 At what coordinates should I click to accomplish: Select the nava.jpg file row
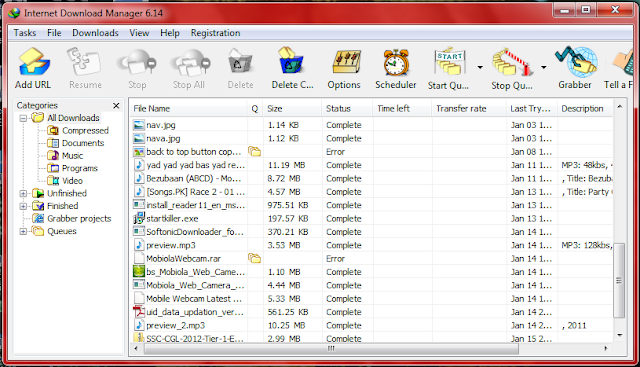click(371, 138)
